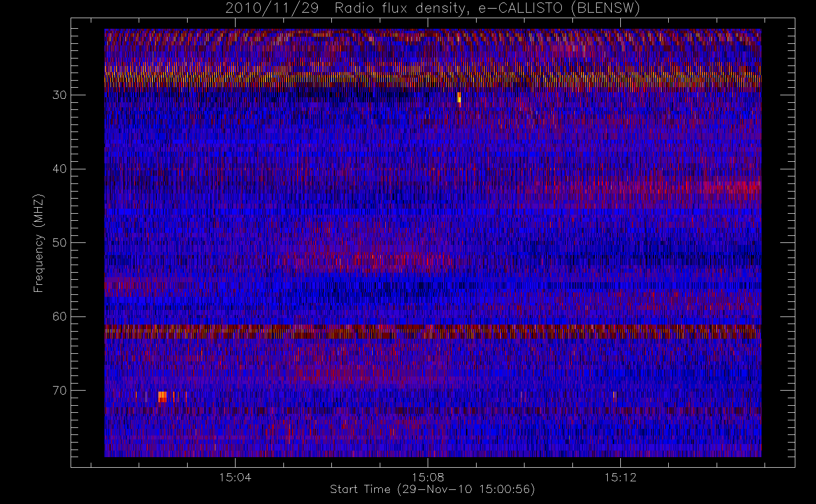Click the orange burst block near 70 MHz
This screenshot has width=816, height=504.
click(162, 397)
